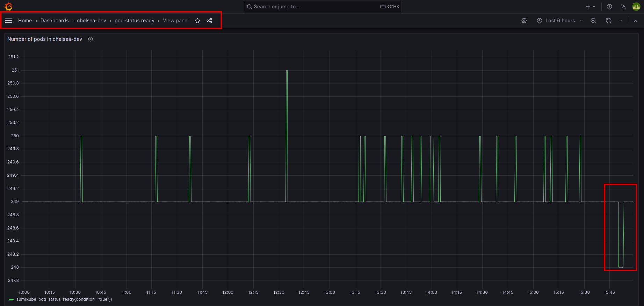644x306 pixels.
Task: Click the Grafana logo
Action: [x=9, y=7]
